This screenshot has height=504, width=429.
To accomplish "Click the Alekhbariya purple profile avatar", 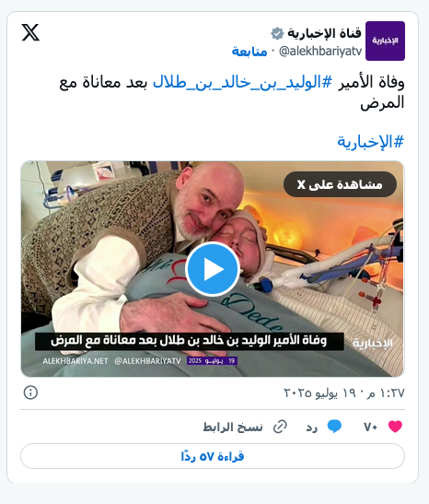I will pyautogui.click(x=385, y=41).
